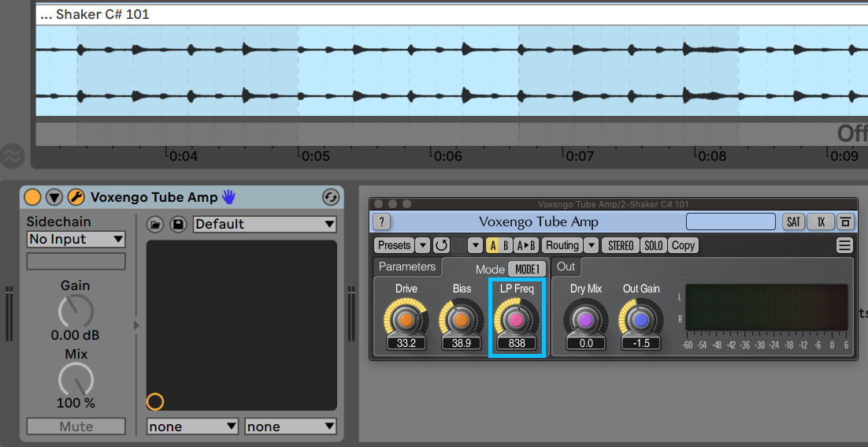Adjust the device Mix knob

click(x=76, y=379)
